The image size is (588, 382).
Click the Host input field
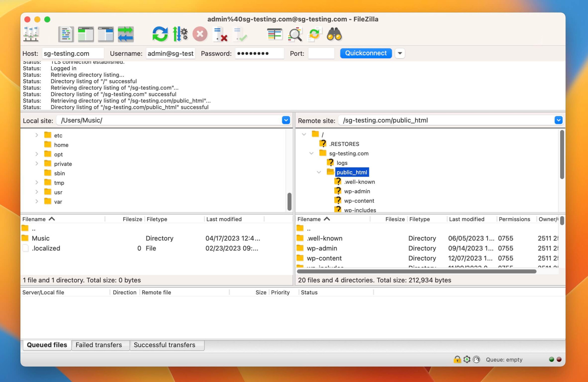tap(73, 53)
